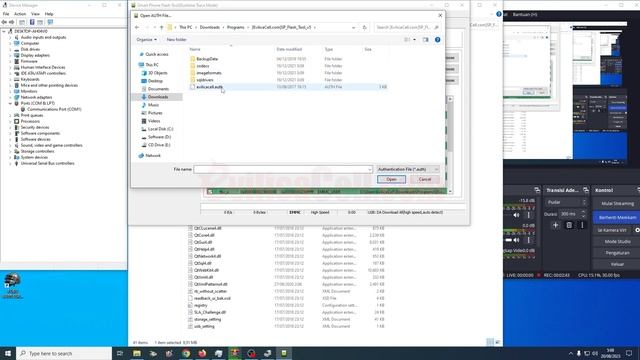Screen dimensions: 640x360
Task: Open the Action menu in Device Manager
Action: pos(20,14)
